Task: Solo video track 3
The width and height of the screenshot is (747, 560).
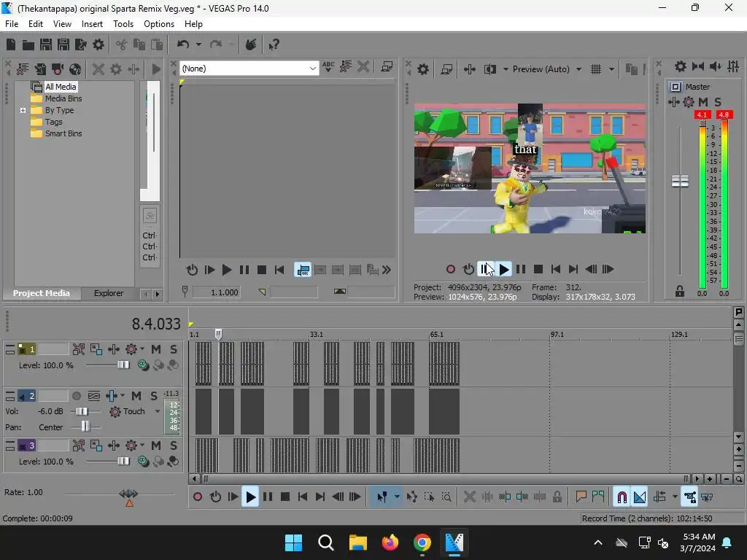Action: coord(174,446)
